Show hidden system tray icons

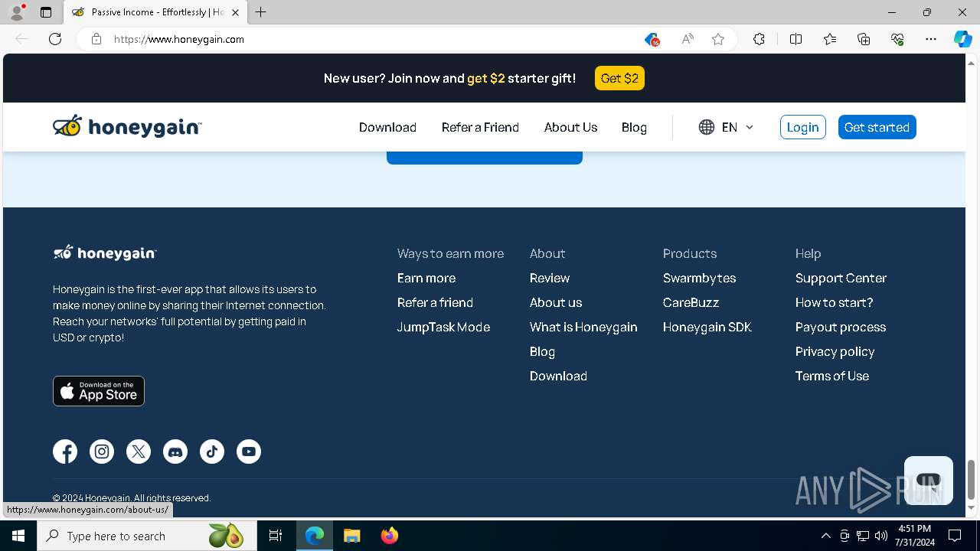(825, 536)
